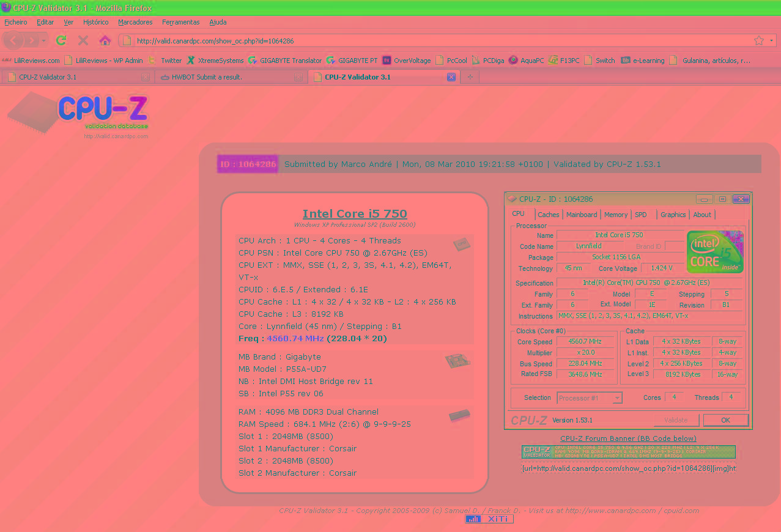Screen dimensions: 781x532
Task: Click the OK button in CPU-Z image
Action: (726, 420)
